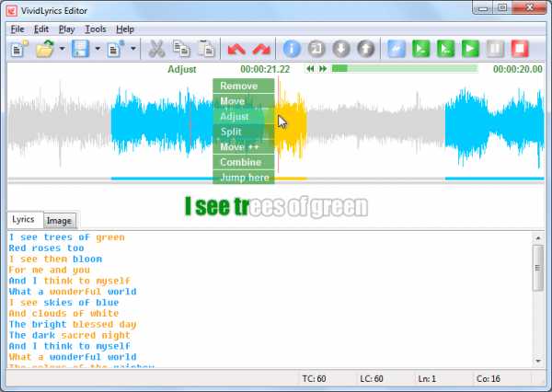
Task: Click the current time 00:00:21.22
Action: [x=265, y=69]
